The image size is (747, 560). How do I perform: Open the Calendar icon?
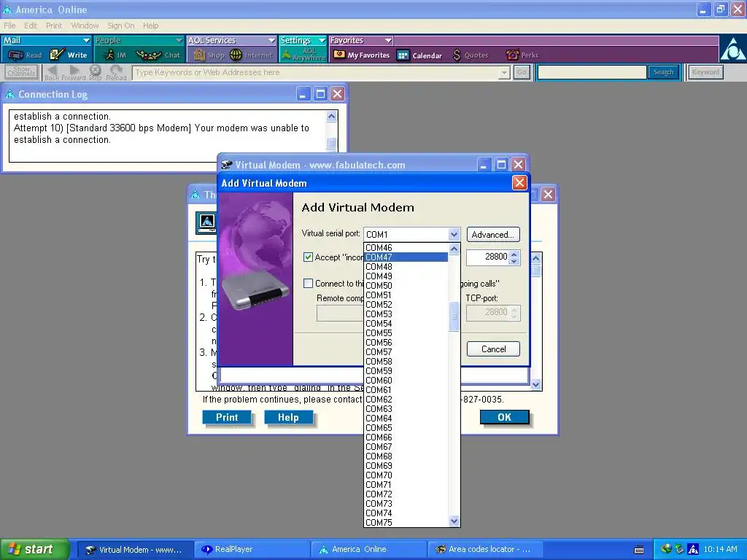click(403, 55)
